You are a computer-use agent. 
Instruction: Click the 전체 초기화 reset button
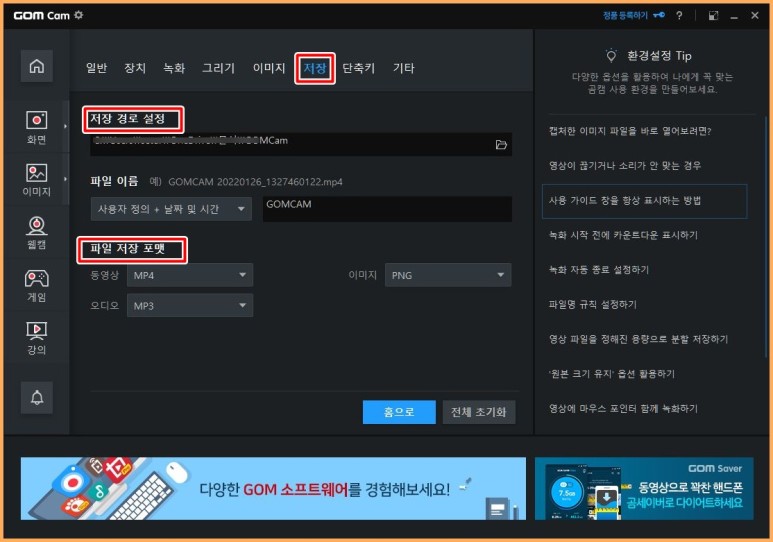point(479,412)
